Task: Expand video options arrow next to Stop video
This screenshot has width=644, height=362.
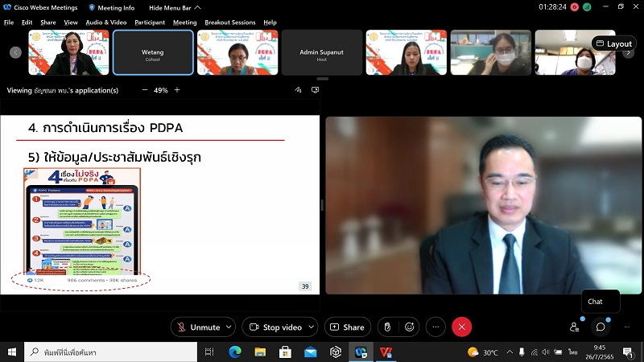Action: (x=312, y=327)
